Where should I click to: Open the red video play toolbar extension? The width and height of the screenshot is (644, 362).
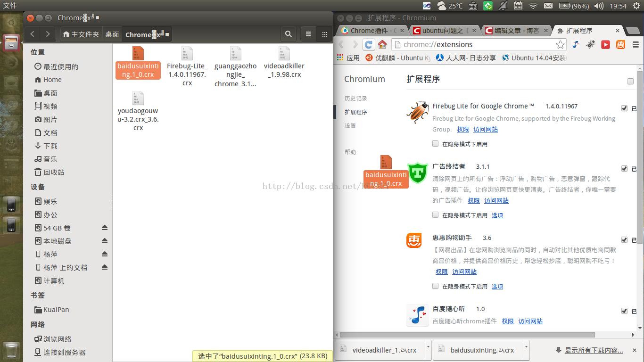[606, 44]
